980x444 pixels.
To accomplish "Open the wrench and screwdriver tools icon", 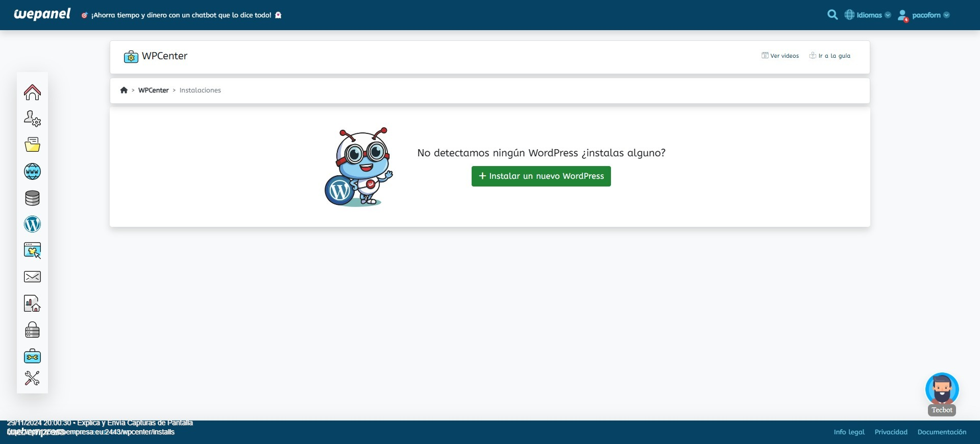I will [x=32, y=378].
